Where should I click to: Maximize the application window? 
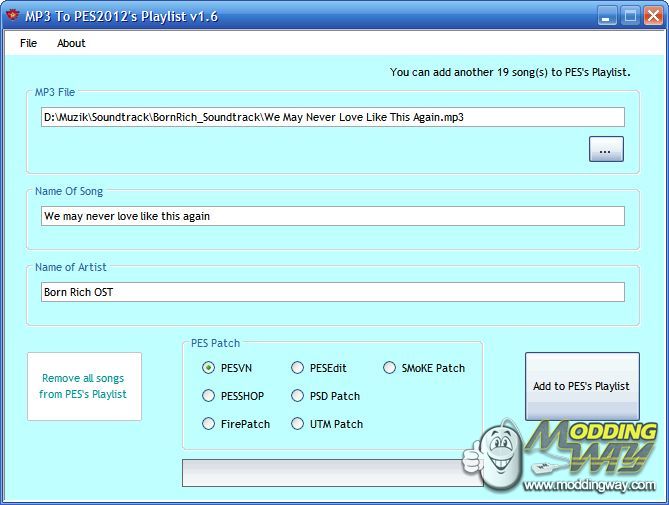click(630, 16)
